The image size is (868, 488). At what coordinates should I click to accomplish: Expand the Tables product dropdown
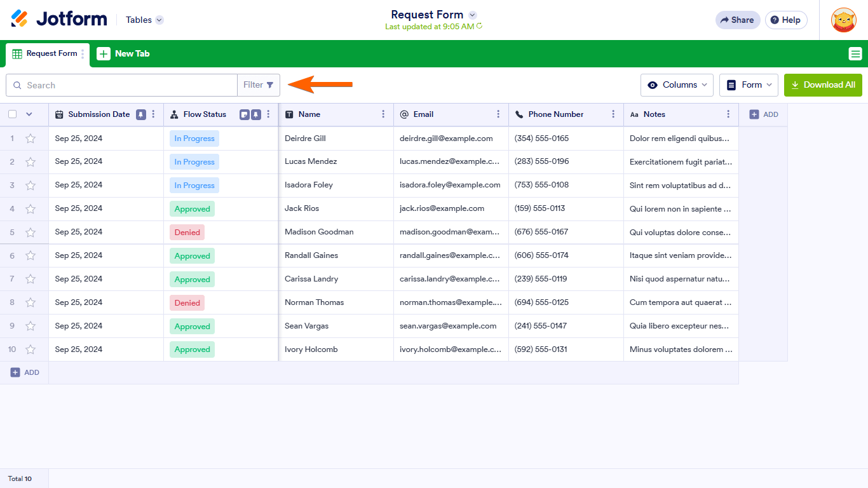(144, 20)
